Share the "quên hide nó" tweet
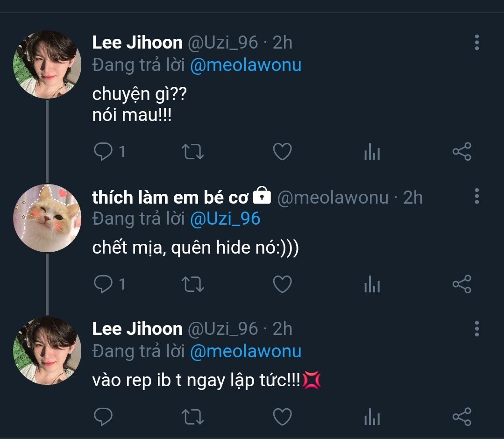Screen dimensions: 504x439 coord(461,284)
